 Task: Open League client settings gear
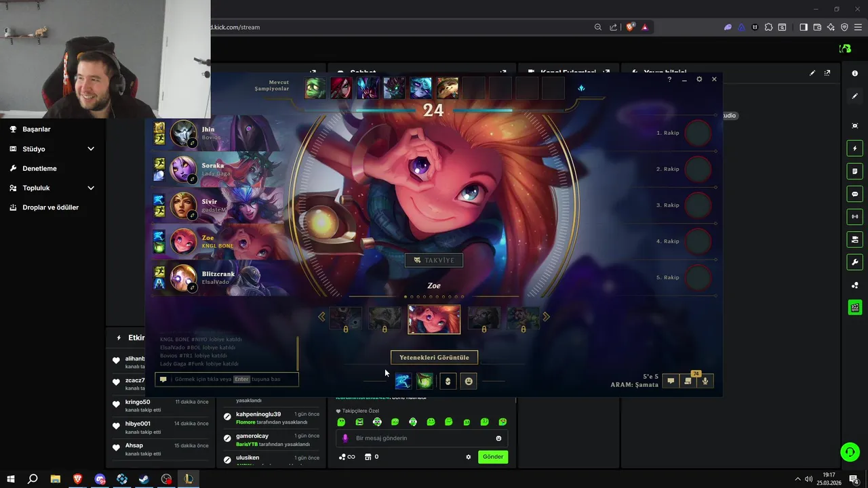tap(699, 79)
